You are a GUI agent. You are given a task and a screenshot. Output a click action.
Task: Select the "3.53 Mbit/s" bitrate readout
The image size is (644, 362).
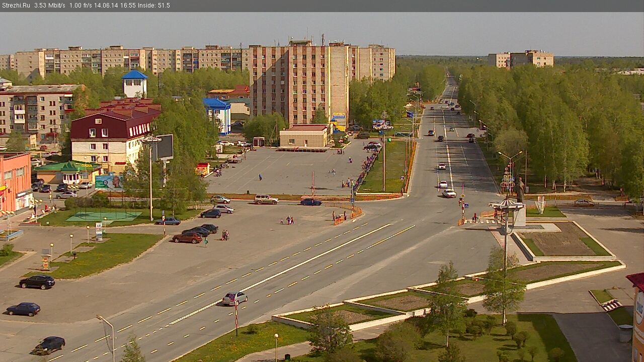coord(50,6)
